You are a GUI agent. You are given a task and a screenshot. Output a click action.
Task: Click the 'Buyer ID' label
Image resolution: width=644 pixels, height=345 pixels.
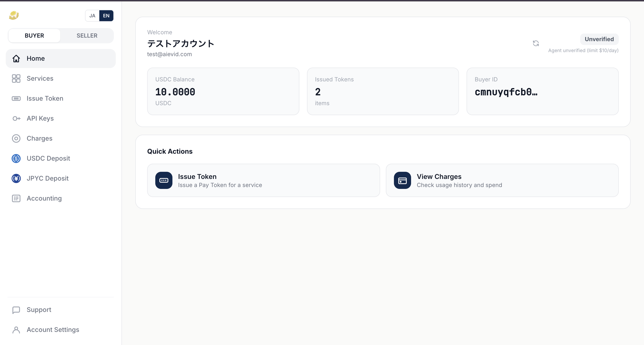[x=486, y=79]
